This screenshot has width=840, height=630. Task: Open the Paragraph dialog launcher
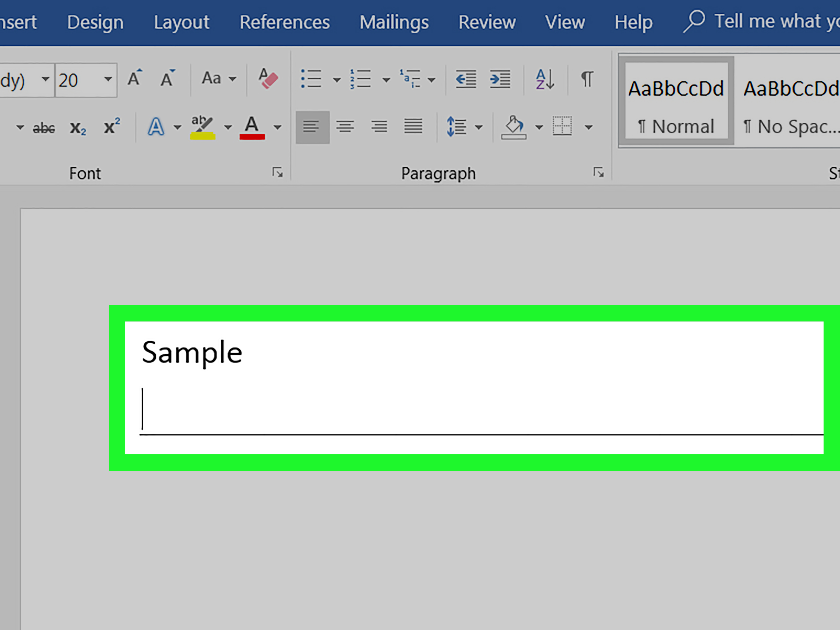[598, 172]
